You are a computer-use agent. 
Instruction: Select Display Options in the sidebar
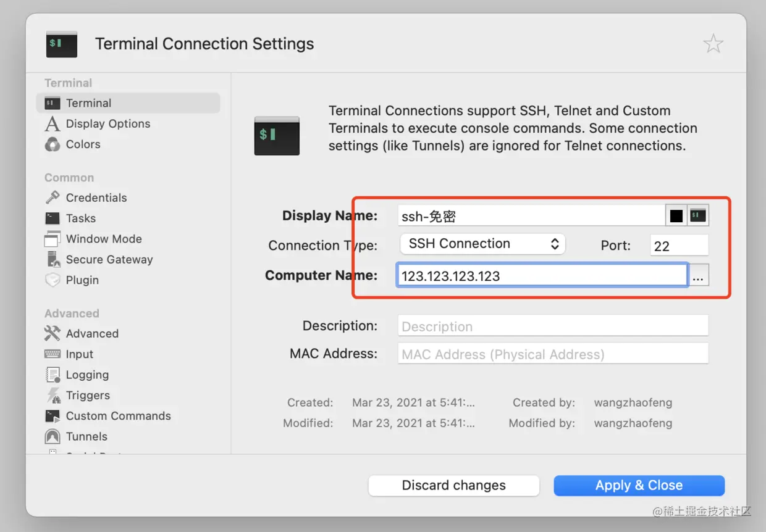point(107,124)
